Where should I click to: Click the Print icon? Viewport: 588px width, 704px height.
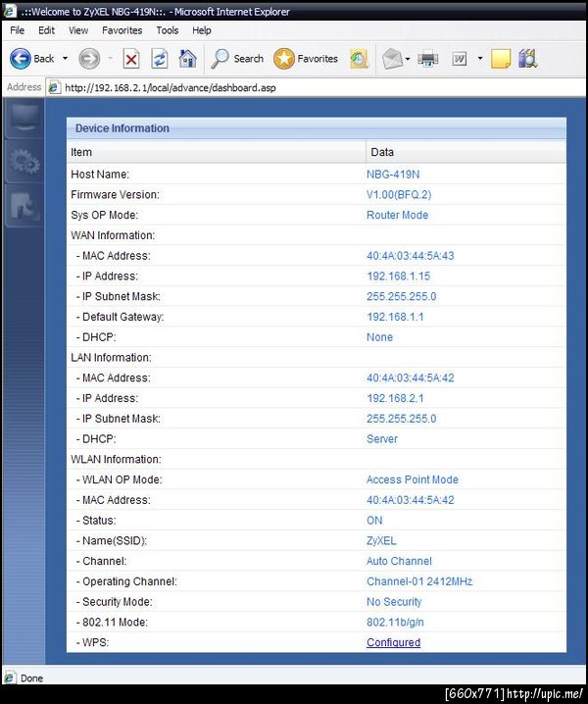[x=427, y=59]
